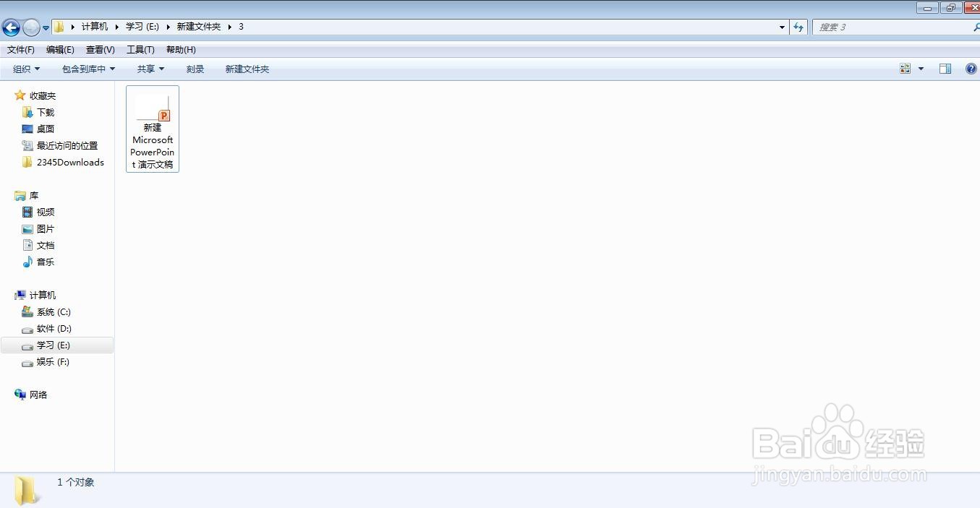The height and width of the screenshot is (508, 980).
Task: Click the restore window button
Action: pos(950,8)
